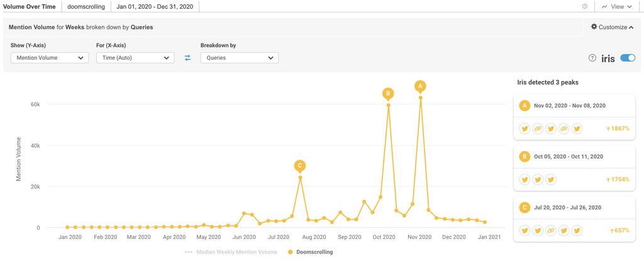Click the help icon beside View
Screen dimensions: 644x261
click(585, 6)
